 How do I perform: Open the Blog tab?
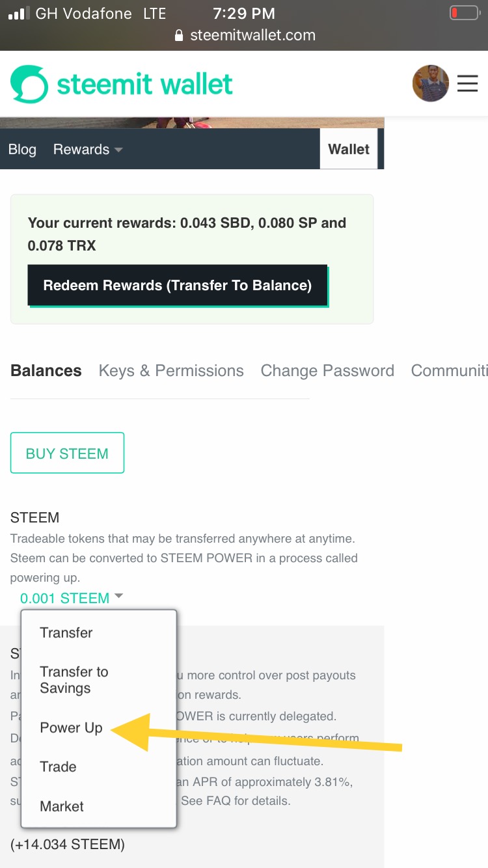click(22, 150)
